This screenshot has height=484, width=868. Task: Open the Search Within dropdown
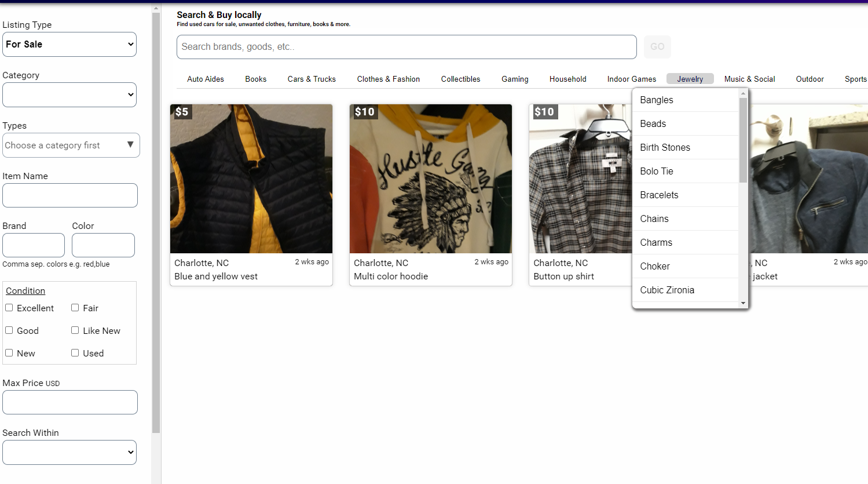click(x=69, y=453)
